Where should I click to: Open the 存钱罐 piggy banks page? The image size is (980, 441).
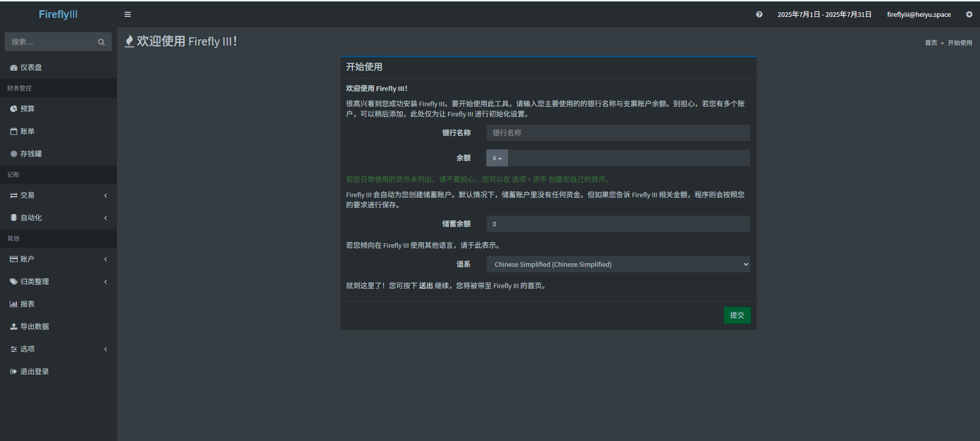click(x=58, y=154)
